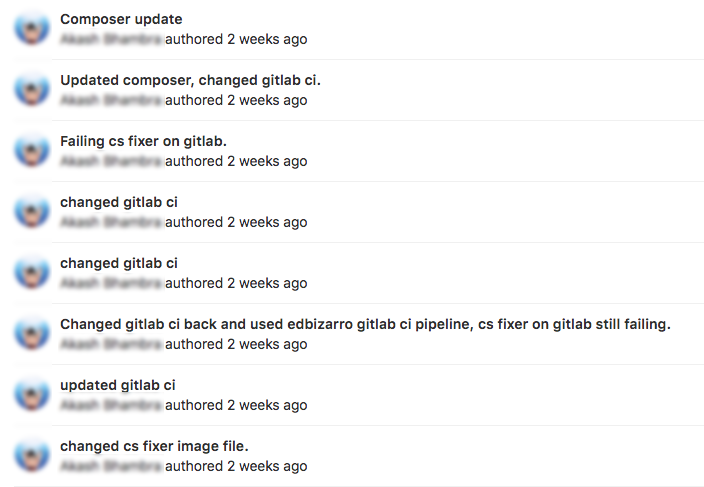Click author name under "Failing cs fixer" commit

[111, 162]
